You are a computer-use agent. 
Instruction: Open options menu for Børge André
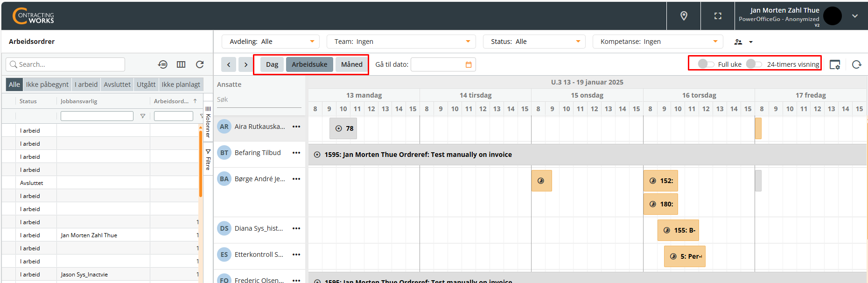click(x=296, y=179)
